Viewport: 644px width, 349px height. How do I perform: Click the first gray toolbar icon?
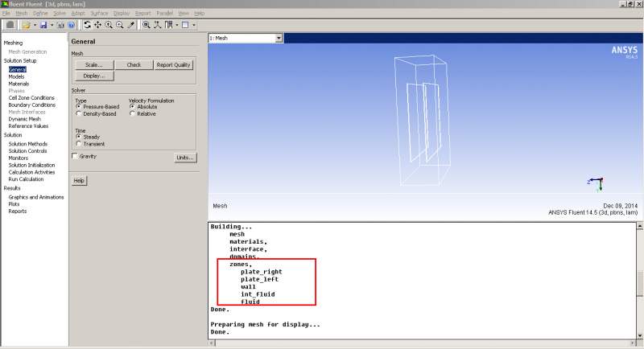(10, 25)
